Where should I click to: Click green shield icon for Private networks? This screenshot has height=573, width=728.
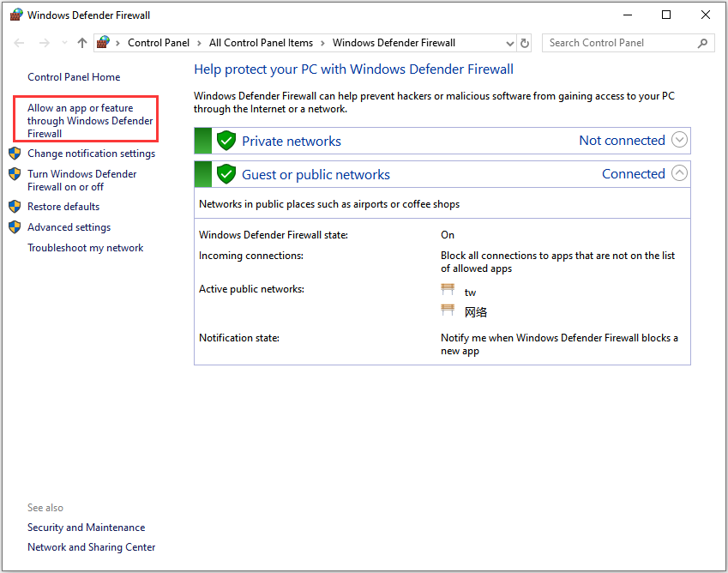(226, 140)
